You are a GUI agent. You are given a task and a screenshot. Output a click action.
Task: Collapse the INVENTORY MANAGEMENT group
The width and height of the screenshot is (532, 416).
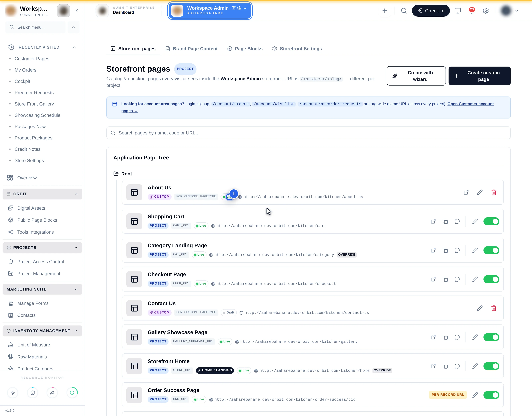point(76,331)
